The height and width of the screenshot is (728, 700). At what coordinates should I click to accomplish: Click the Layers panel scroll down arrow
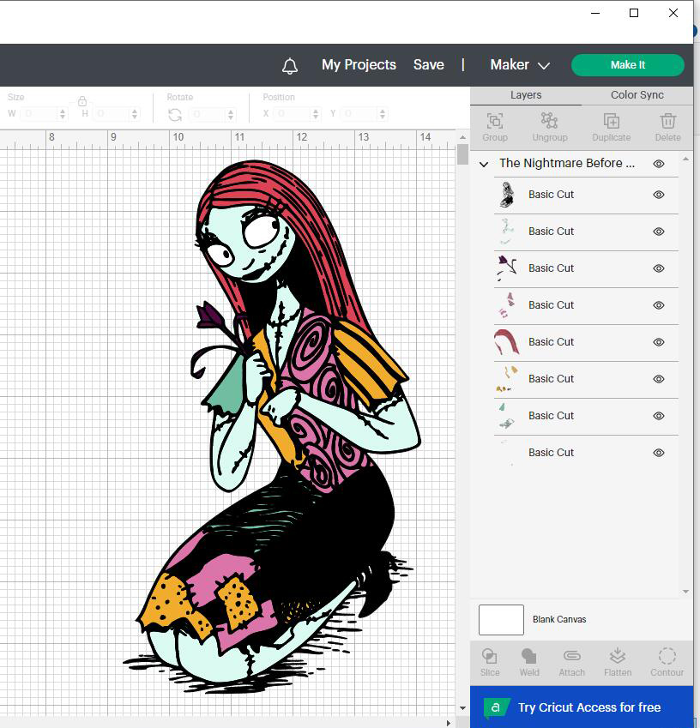click(x=685, y=592)
